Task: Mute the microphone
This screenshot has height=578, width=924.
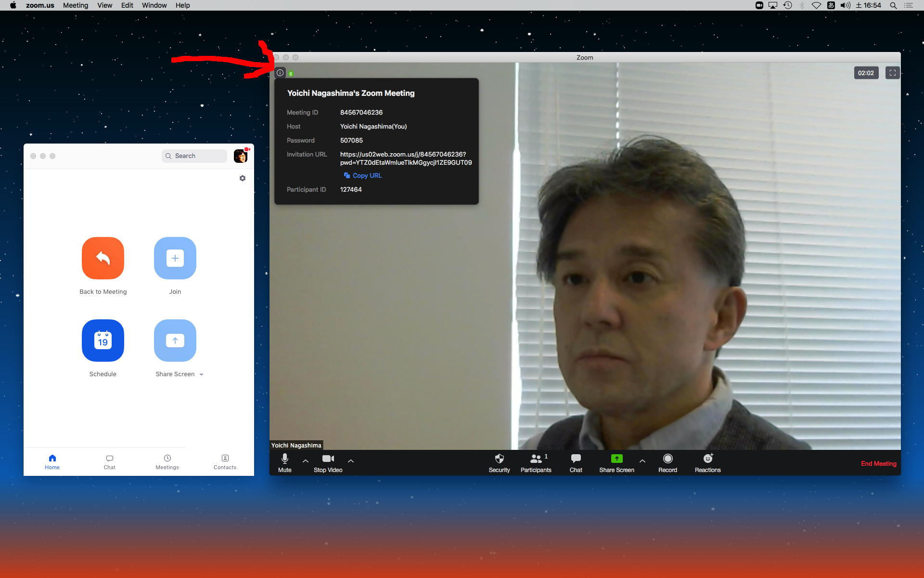Action: (284, 463)
